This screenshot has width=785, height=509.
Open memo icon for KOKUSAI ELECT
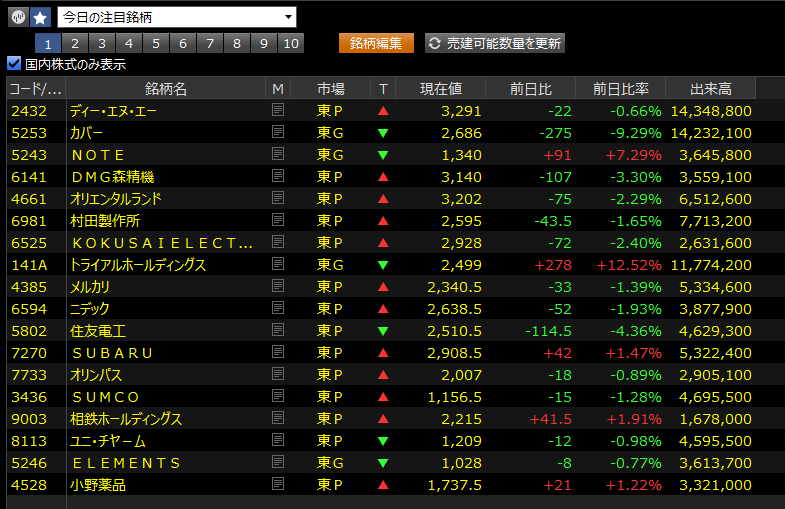point(278,242)
